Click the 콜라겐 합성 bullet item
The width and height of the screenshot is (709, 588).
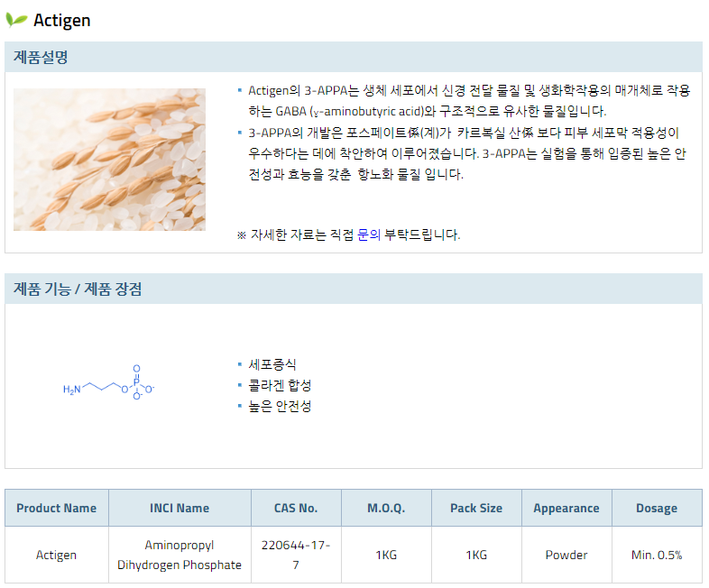[x=280, y=385]
